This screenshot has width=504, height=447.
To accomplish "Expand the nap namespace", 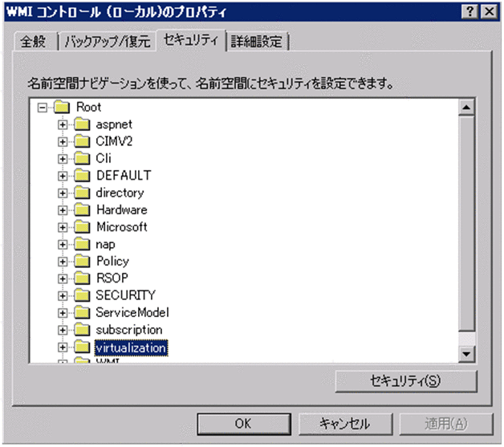I will pos(63,245).
